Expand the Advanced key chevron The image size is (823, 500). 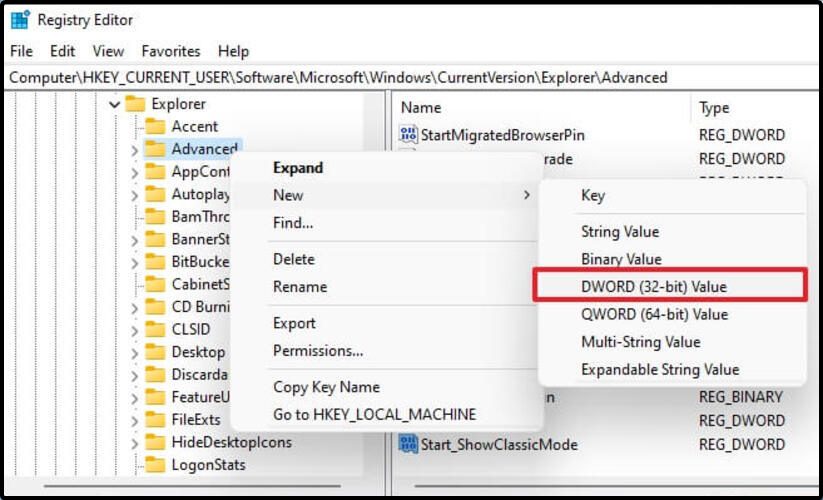[x=134, y=150]
